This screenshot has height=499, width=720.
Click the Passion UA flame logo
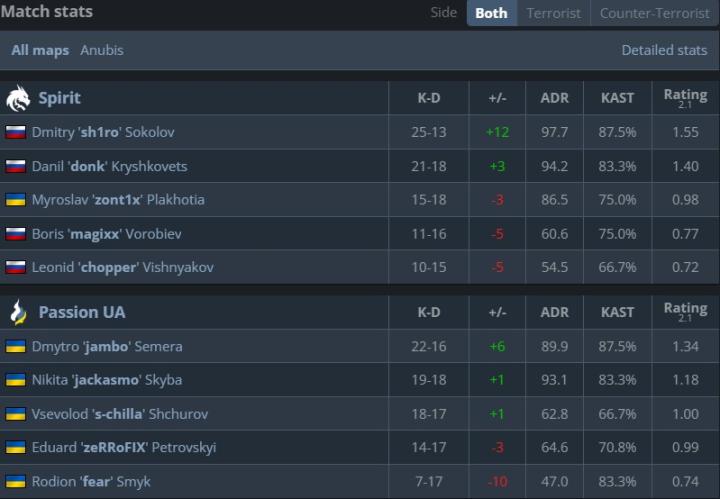point(18,312)
